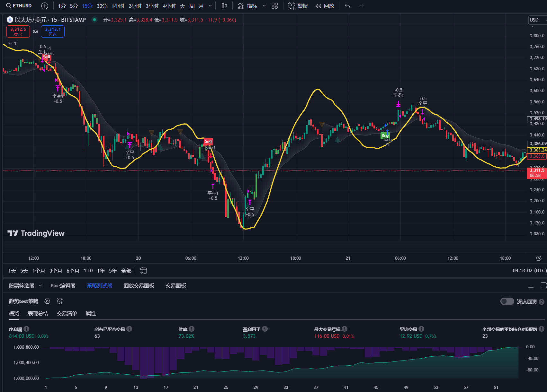The width and height of the screenshot is (547, 392).
Task: Click the go-to-date calendar icon
Action: coord(143,271)
